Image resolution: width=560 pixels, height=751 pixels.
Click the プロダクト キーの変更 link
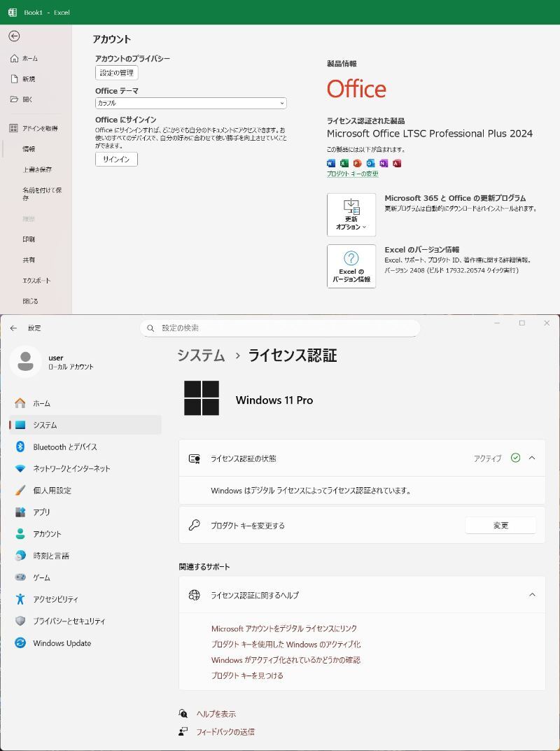[x=353, y=174]
